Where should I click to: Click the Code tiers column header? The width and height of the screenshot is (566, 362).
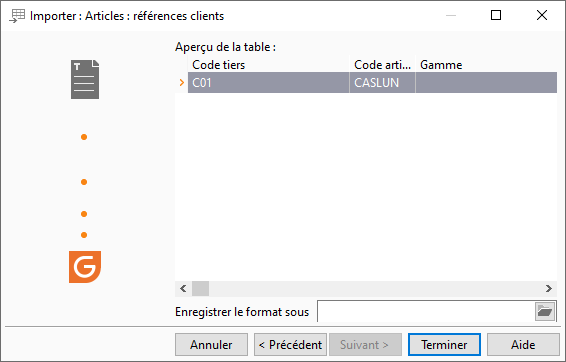(269, 65)
